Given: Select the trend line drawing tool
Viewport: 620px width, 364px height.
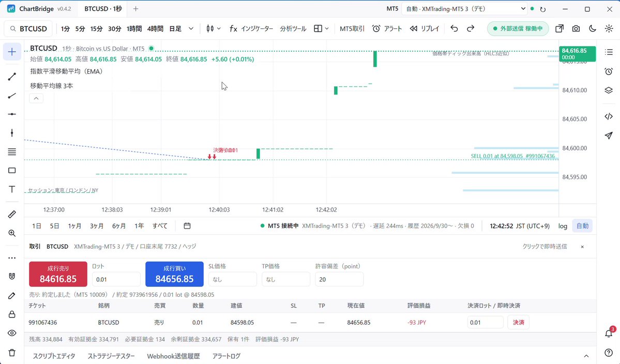Looking at the screenshot, I should coord(12,77).
